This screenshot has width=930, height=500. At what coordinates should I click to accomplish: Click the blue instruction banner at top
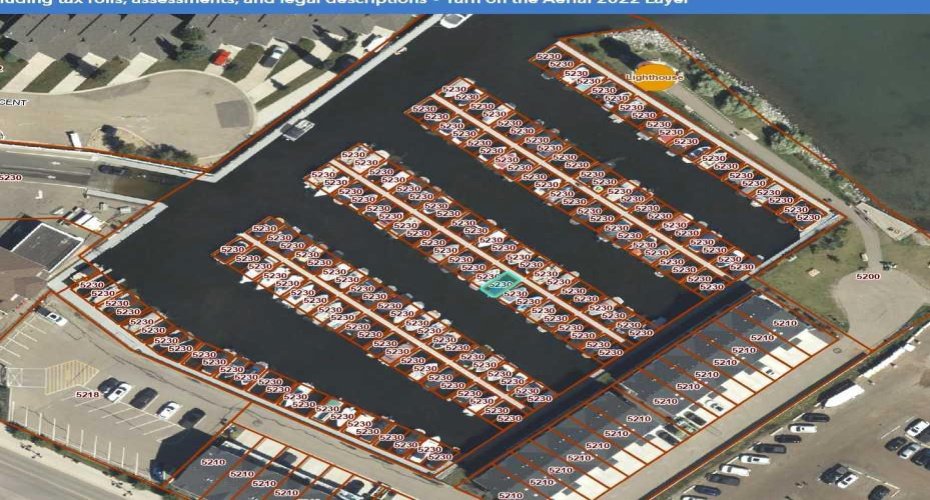pos(465,6)
